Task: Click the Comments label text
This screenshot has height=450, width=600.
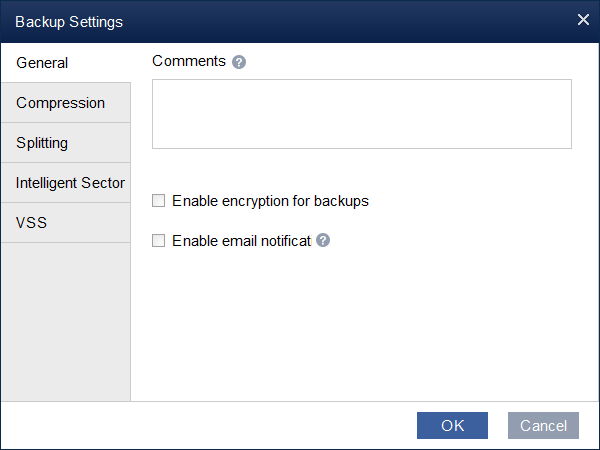Action: 189,61
